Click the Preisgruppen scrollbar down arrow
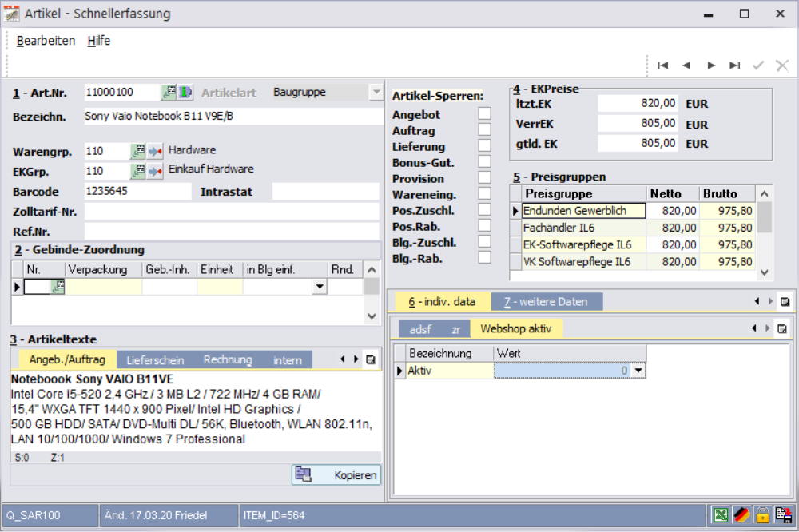Viewport: 799px width, 532px height. pyautogui.click(x=764, y=272)
